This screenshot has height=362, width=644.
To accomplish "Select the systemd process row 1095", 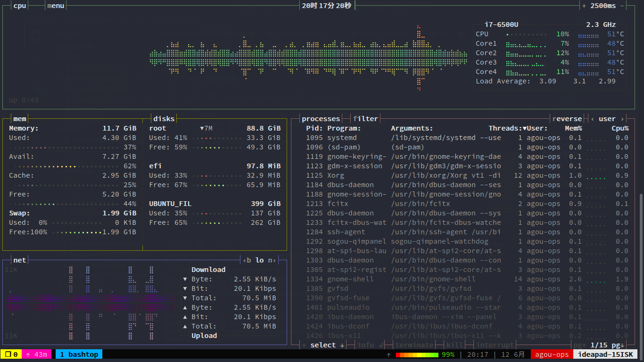I will point(467,138).
